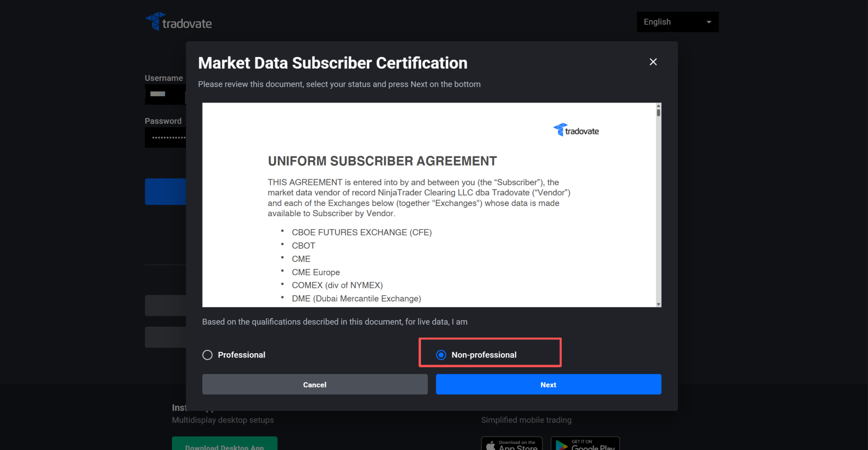Image resolution: width=868 pixels, height=450 pixels.
Task: Click the agreement document's scrollbar thumb
Action: [658, 113]
